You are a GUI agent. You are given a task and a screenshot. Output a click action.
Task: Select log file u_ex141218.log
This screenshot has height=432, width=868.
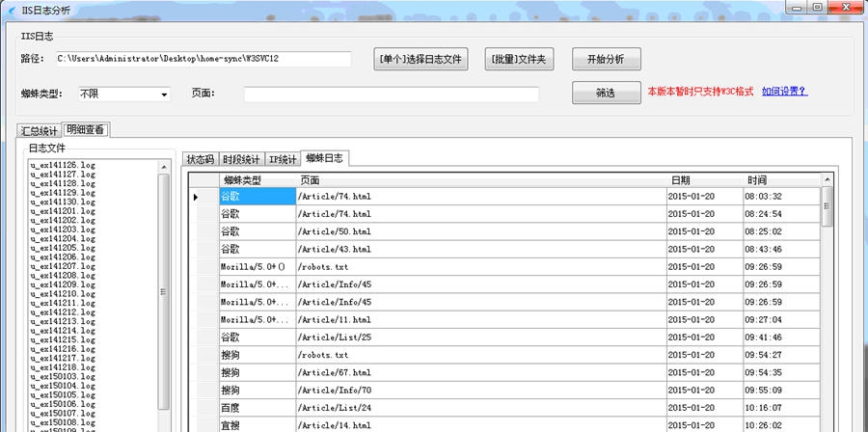point(63,367)
